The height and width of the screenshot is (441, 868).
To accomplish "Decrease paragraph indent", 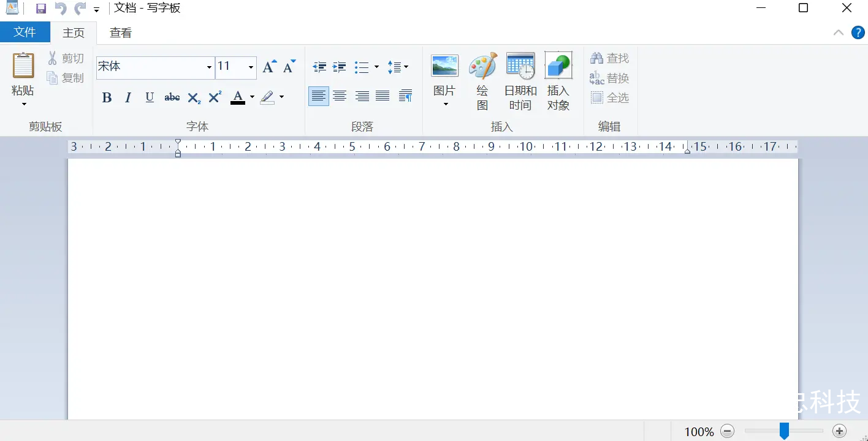I will 319,67.
